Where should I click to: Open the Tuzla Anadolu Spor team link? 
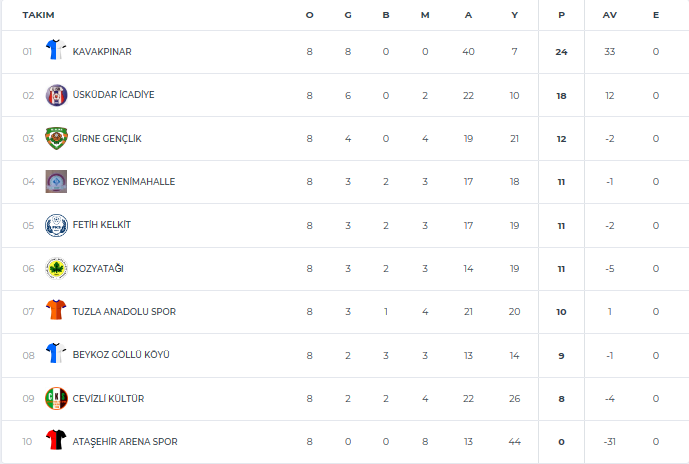point(124,312)
